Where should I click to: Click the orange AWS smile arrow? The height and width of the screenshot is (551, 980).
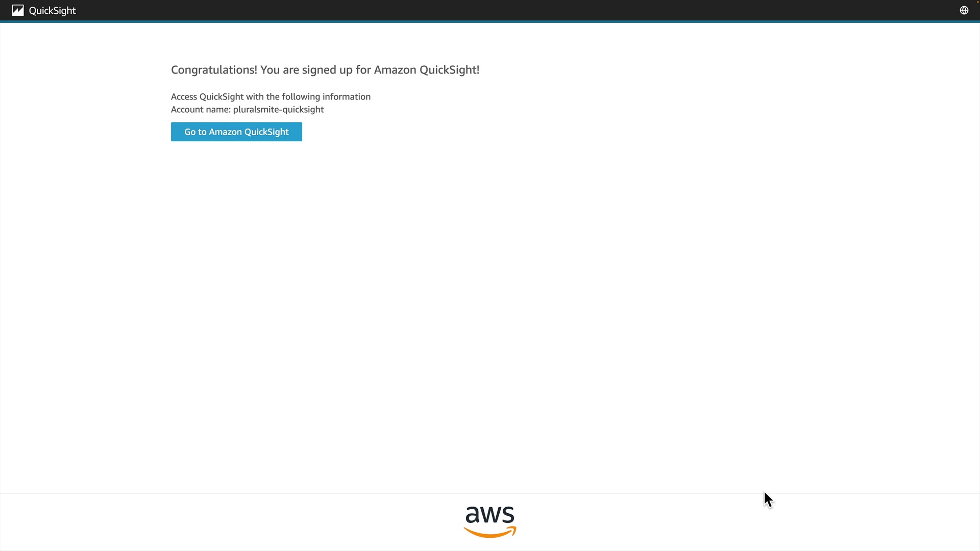point(490,533)
